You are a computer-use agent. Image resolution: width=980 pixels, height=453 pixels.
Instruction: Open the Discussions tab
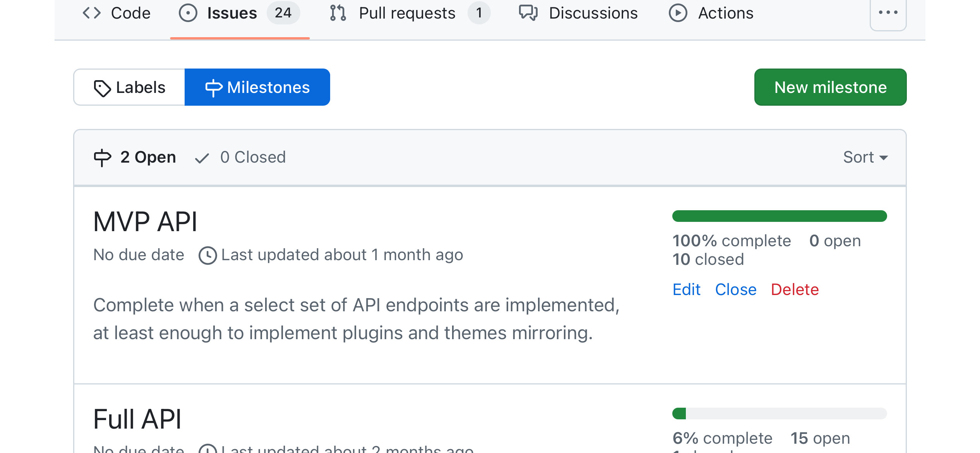tap(578, 13)
